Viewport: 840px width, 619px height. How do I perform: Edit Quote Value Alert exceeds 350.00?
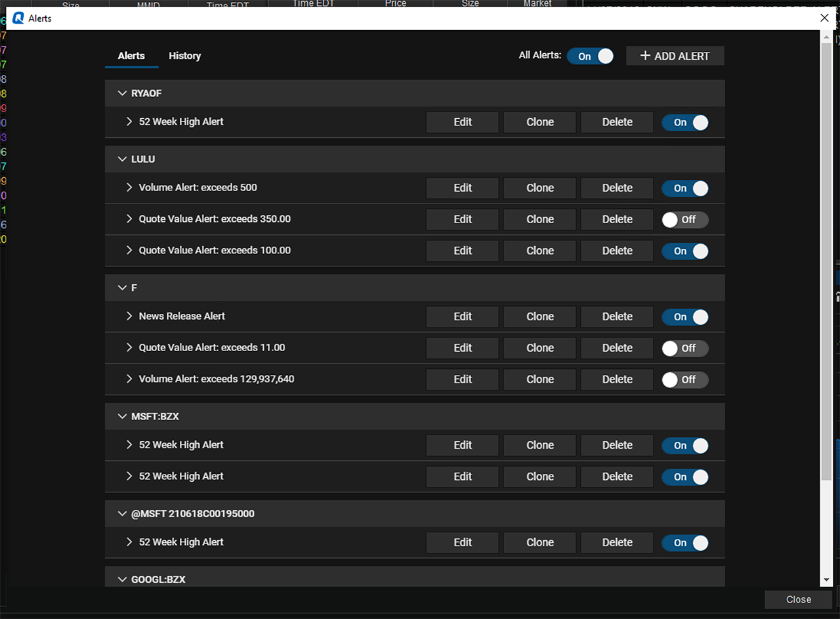[463, 219]
